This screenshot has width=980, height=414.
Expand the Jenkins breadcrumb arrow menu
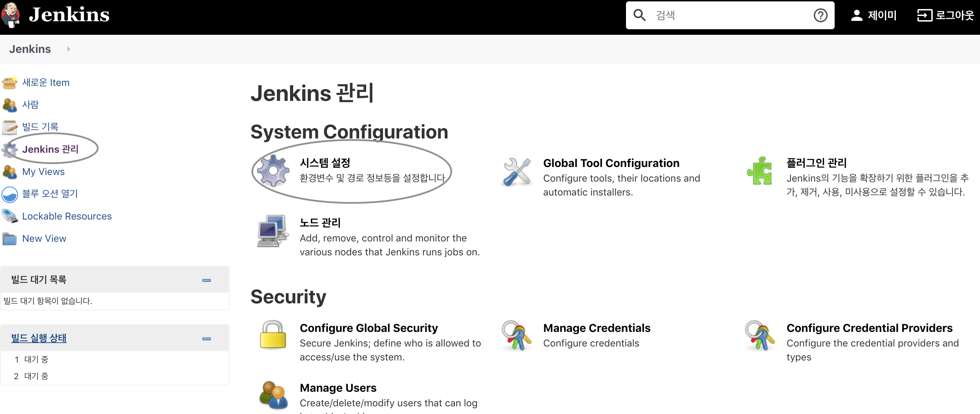point(69,49)
